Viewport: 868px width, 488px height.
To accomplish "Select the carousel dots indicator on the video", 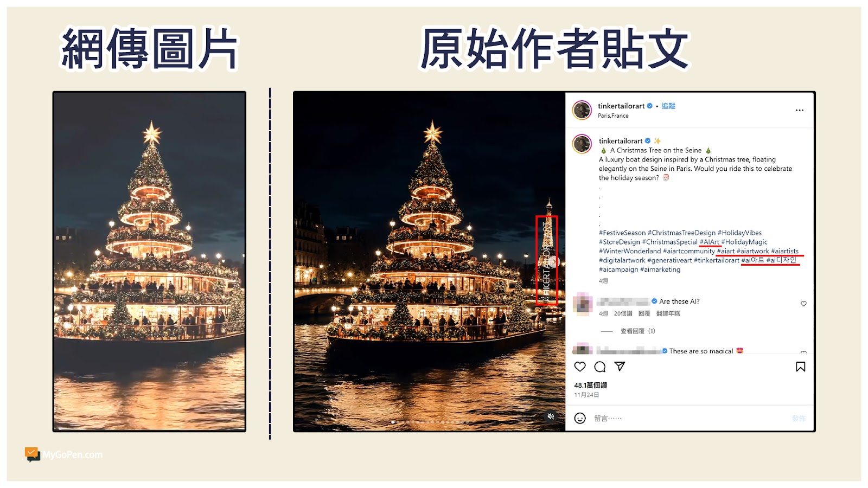I will pos(429,422).
